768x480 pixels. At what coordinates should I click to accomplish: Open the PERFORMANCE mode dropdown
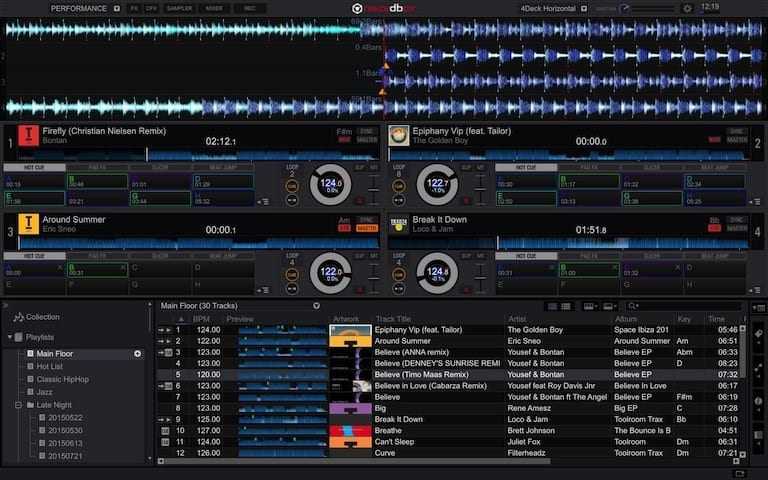[x=117, y=8]
